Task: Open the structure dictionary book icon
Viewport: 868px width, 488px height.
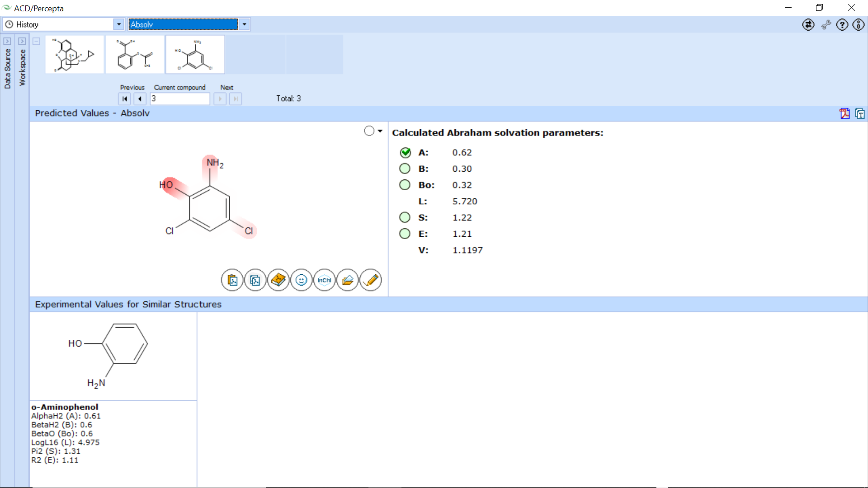Action: tap(278, 280)
